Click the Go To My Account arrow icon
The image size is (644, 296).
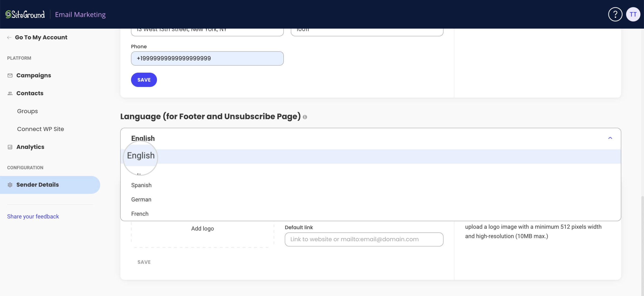pos(9,37)
